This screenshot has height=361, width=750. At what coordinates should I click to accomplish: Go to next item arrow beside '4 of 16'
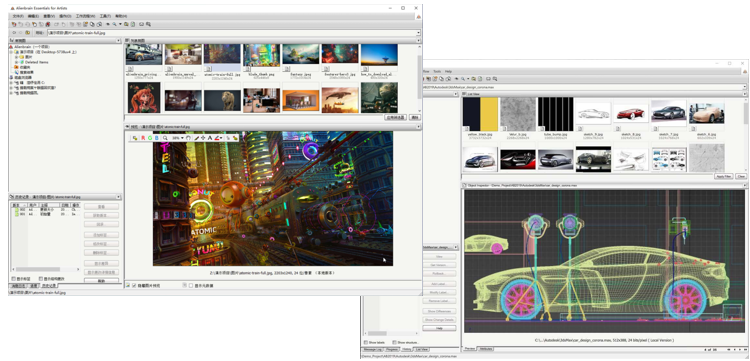(740, 350)
